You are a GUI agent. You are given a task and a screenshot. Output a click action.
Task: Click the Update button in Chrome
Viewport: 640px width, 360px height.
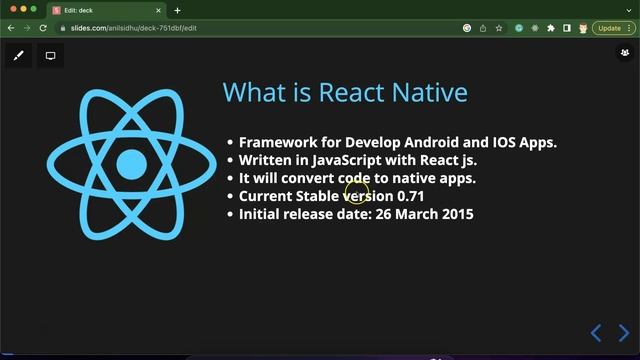pos(613,28)
